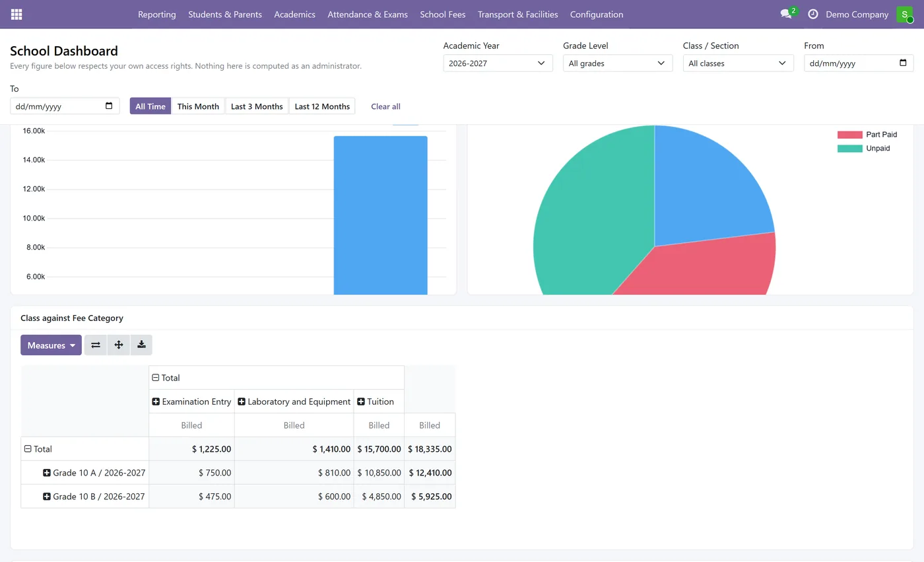This screenshot has height=562, width=924.
Task: Open the Measures dropdown button
Action: tap(51, 345)
